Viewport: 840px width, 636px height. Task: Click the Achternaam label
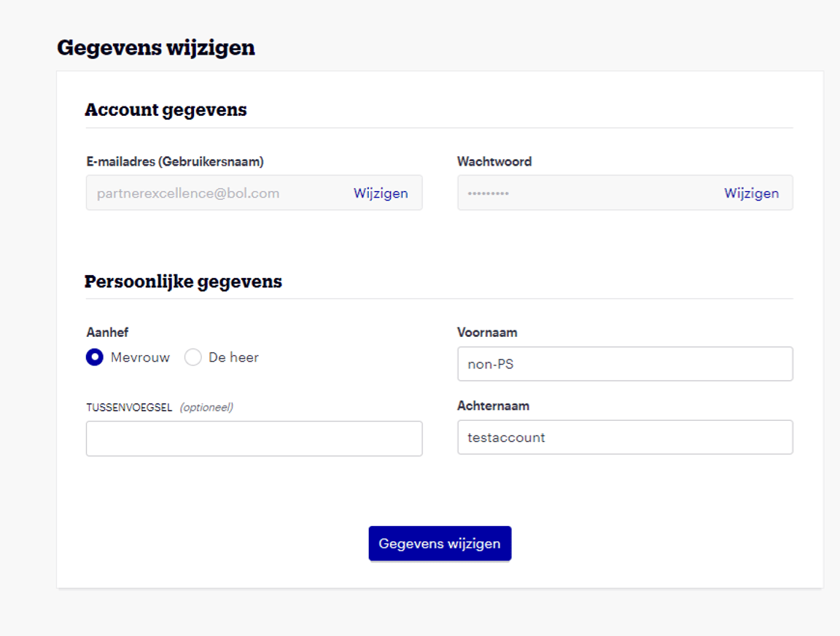[x=493, y=406]
